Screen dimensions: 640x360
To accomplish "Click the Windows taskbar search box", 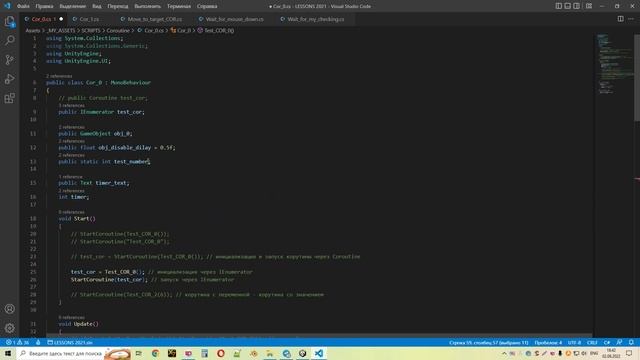I will click(x=73, y=353).
